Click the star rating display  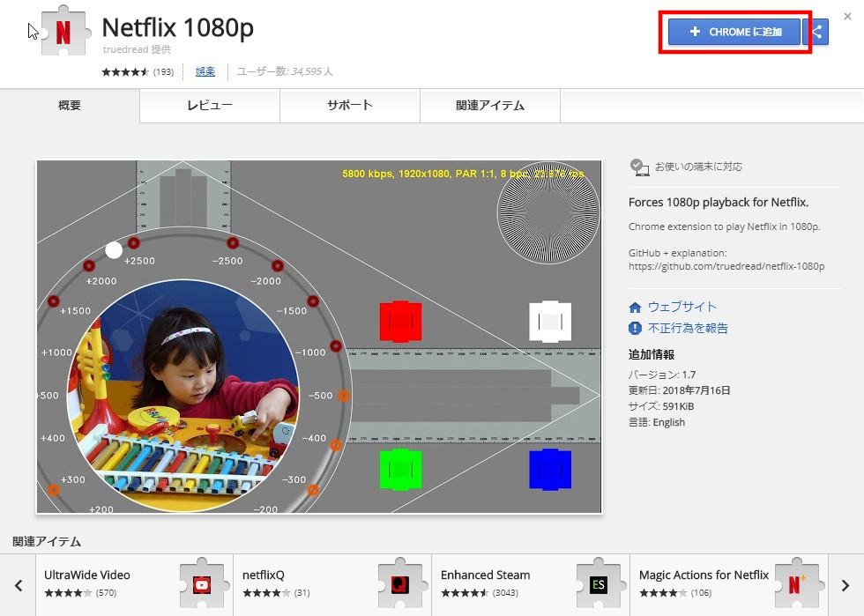click(x=125, y=71)
